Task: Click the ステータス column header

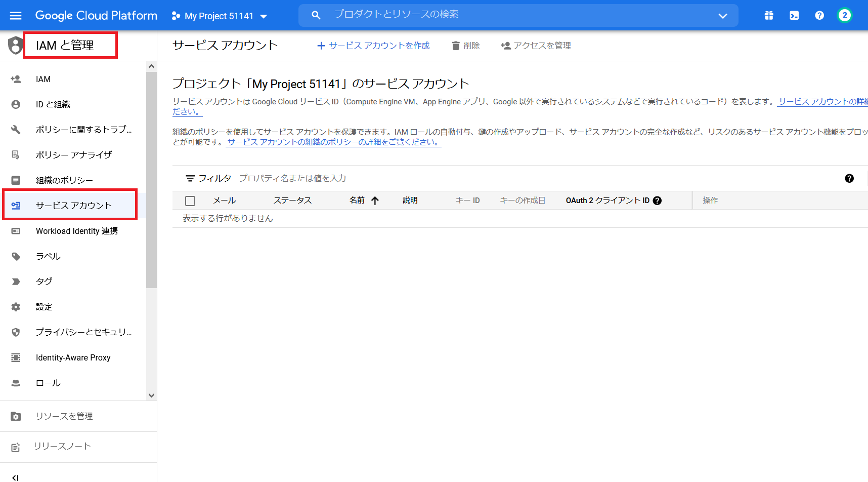Action: 292,200
